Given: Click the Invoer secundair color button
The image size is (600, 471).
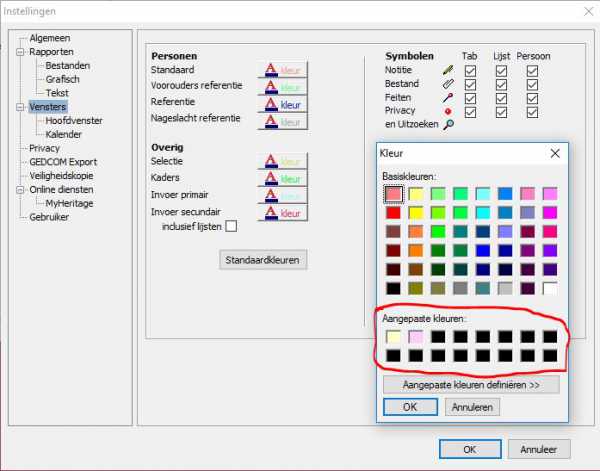Looking at the screenshot, I should point(281,213).
